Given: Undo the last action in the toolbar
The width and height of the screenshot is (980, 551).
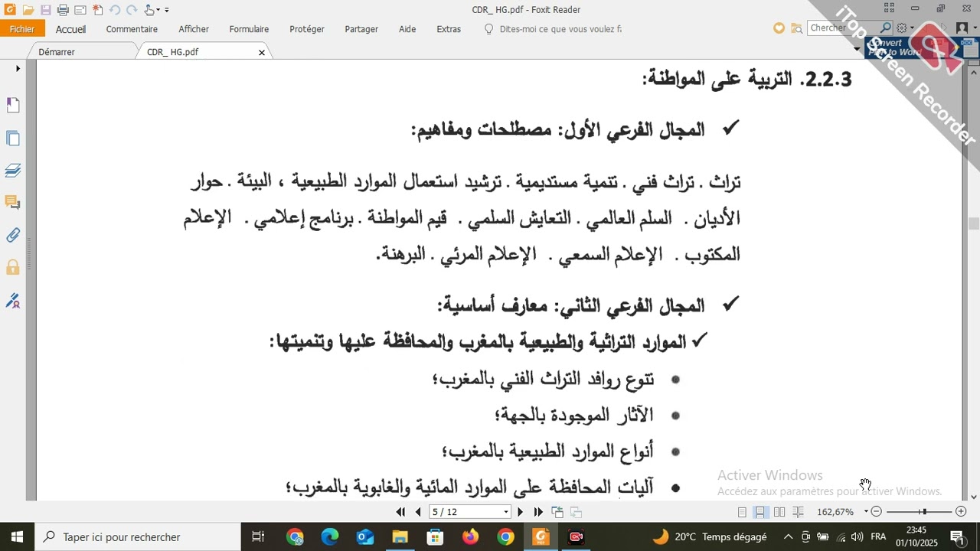Looking at the screenshot, I should pos(114,10).
